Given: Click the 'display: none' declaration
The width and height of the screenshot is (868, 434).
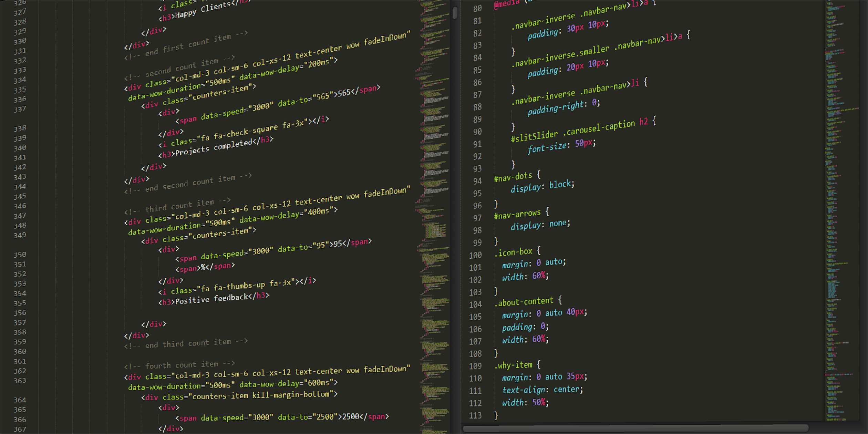Looking at the screenshot, I should [x=540, y=225].
